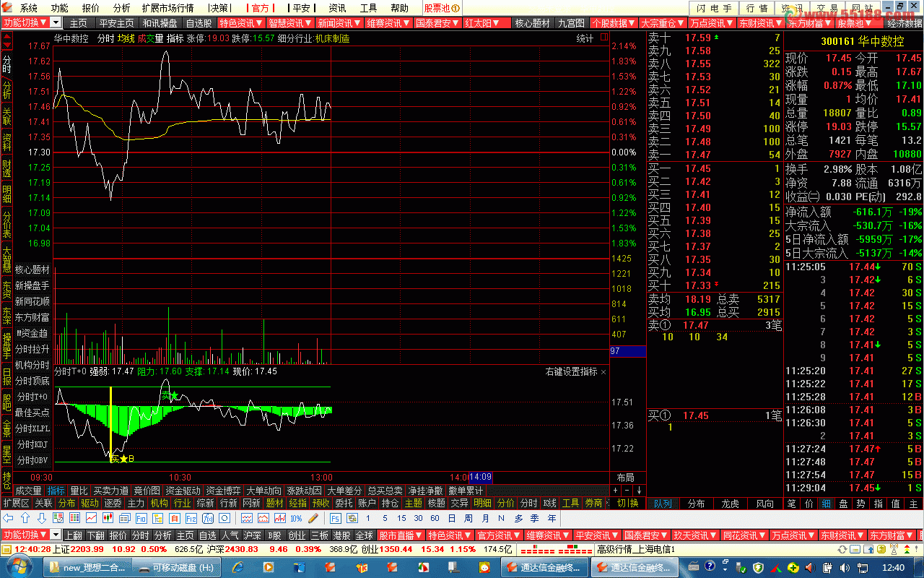Click the 布局 layout button
Image resolution: width=924 pixels, height=578 pixels.
[625, 478]
